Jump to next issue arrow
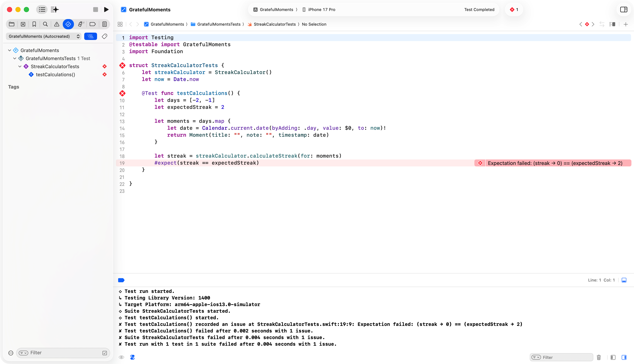The height and width of the screenshot is (364, 634). click(593, 24)
